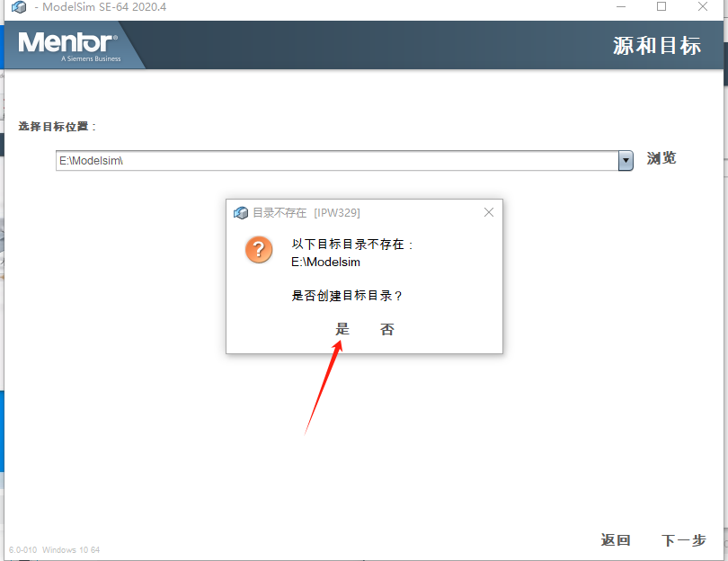Viewport: 728px width, 561px height.
Task: Click the 是否创建目标目录？ message text
Action: pyautogui.click(x=346, y=296)
